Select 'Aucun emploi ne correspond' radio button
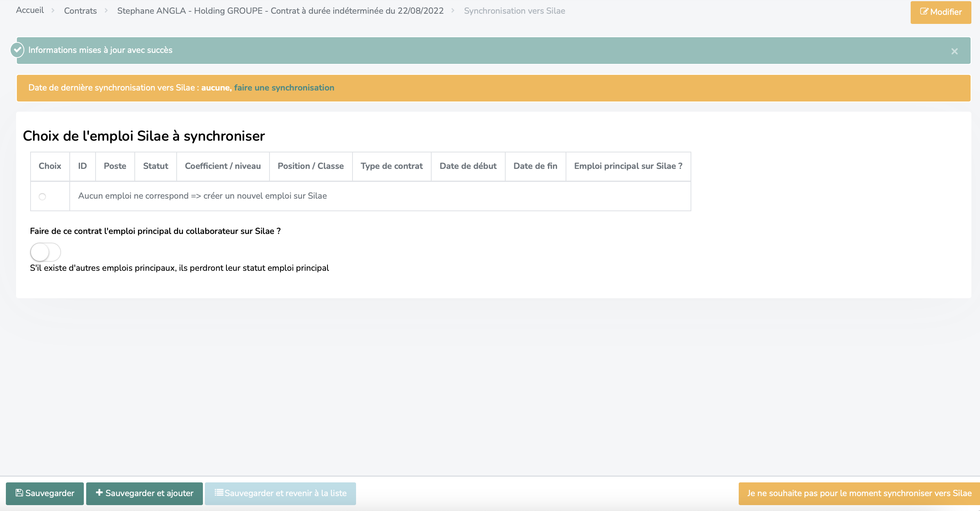980x511 pixels. pos(42,196)
